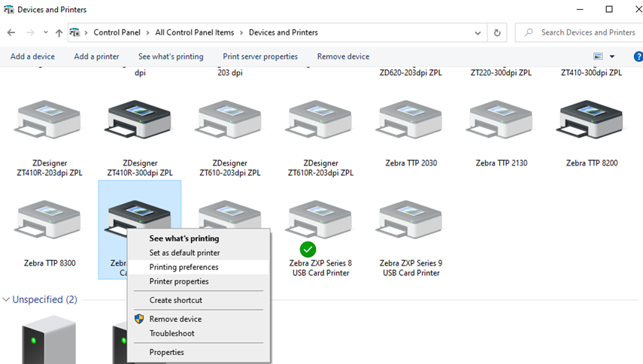Choose Remove device in context menu
The height and width of the screenshot is (364, 643).
coord(175,319)
